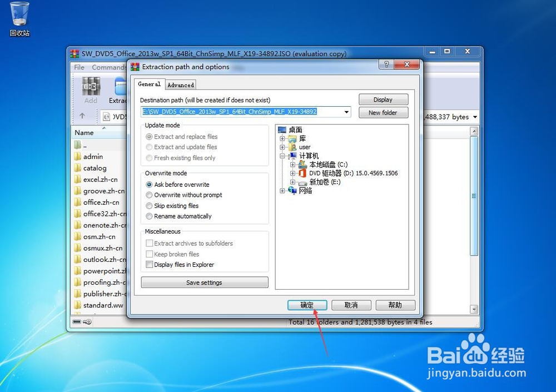
Task: Click the Display button
Action: pos(383,100)
